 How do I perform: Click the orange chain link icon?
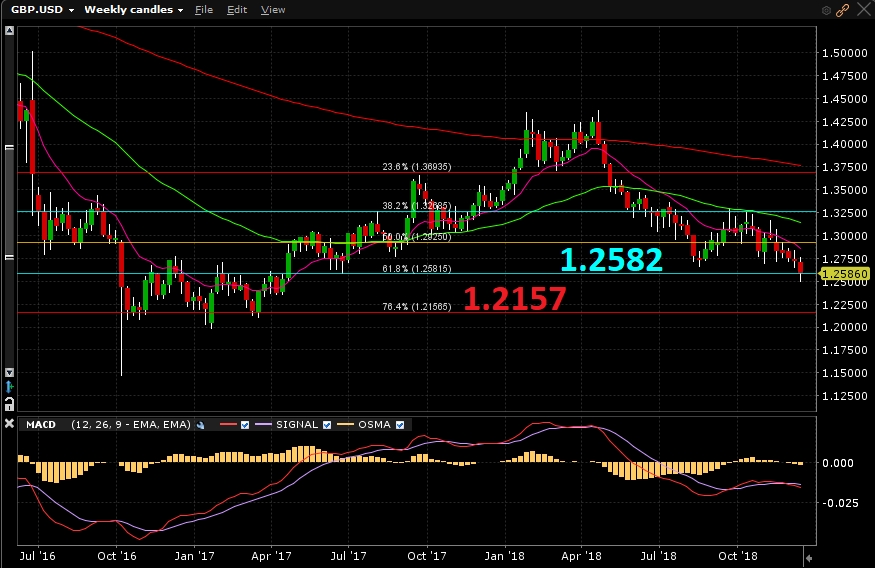843,10
